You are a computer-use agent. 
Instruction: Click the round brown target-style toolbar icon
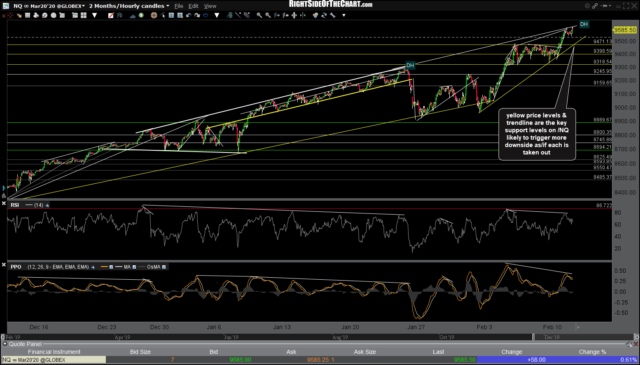[x=154, y=16]
